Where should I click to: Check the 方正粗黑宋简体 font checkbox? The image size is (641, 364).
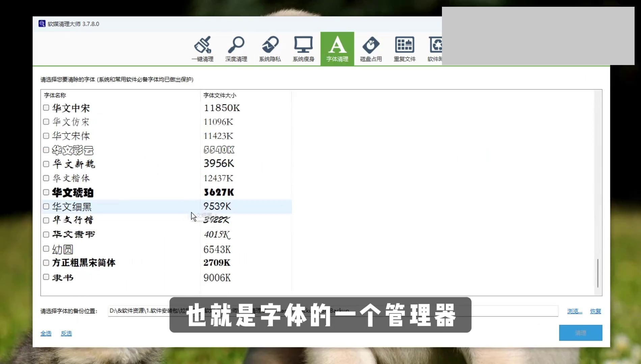(x=46, y=263)
